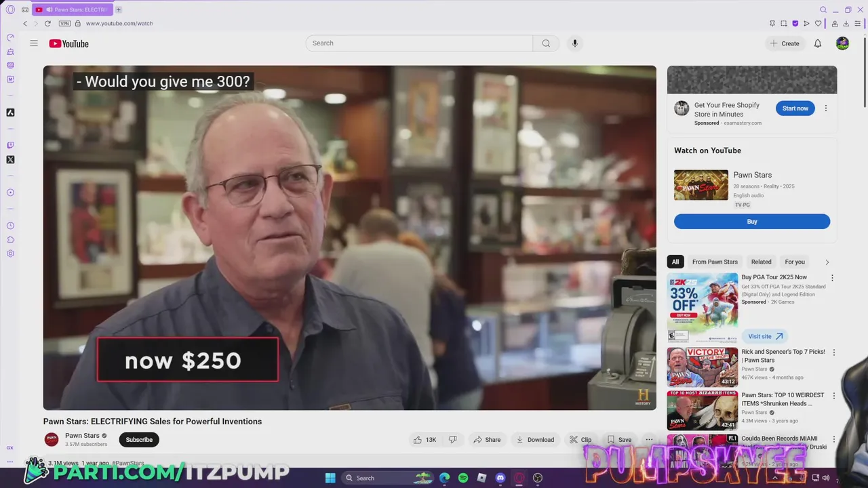Open History from the sidebar clock icon
Screen dimensions: 868x488
(x=10, y=226)
